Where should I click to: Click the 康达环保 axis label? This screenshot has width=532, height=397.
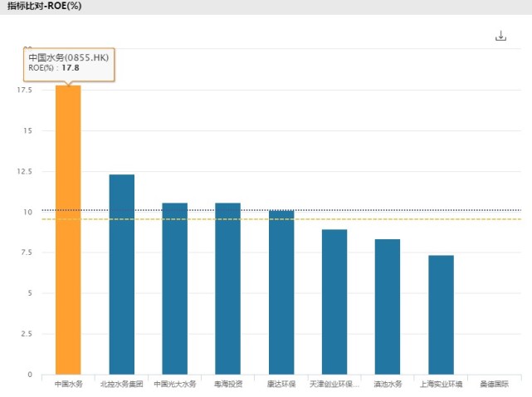(x=281, y=384)
